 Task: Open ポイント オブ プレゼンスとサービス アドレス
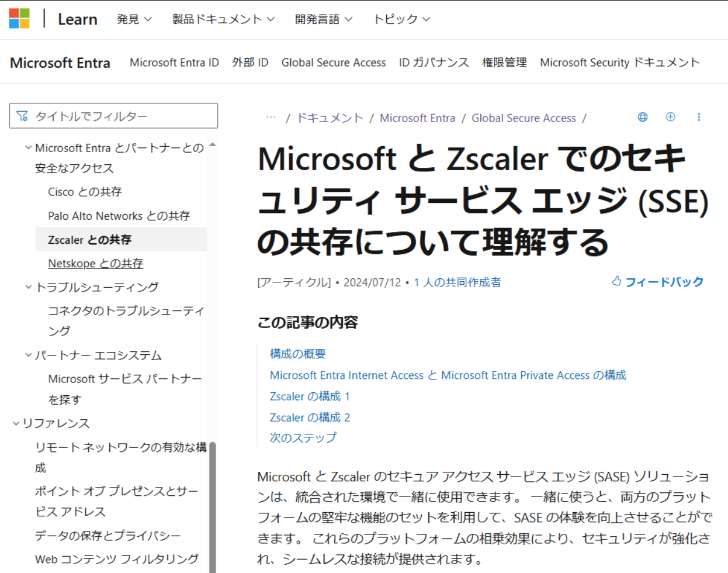[116, 501]
